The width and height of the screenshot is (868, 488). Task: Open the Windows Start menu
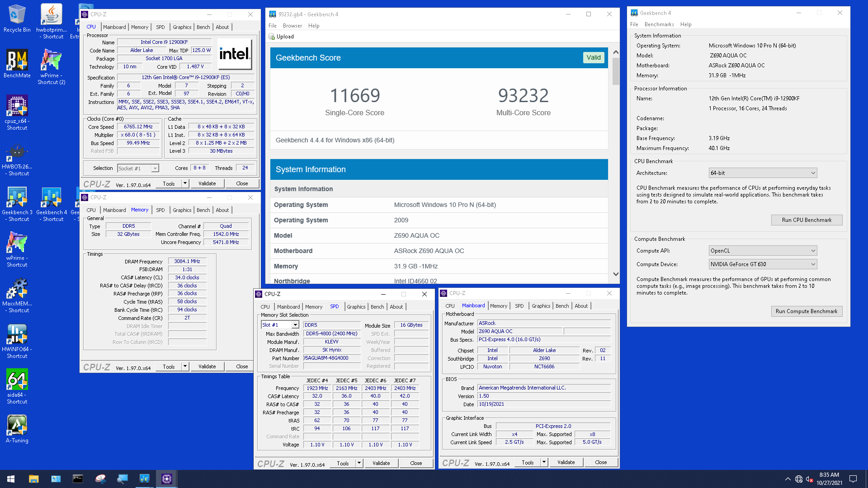point(11,479)
